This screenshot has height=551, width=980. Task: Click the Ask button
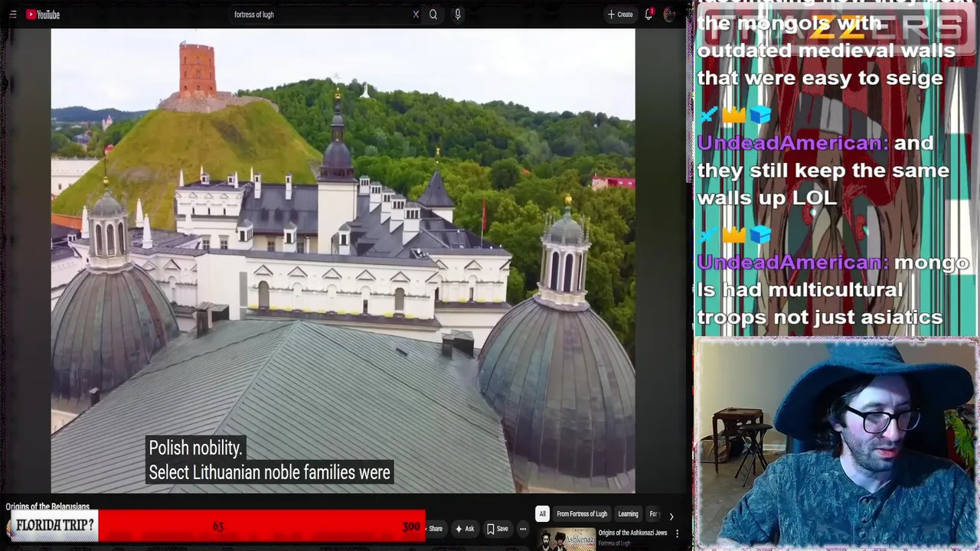[465, 529]
